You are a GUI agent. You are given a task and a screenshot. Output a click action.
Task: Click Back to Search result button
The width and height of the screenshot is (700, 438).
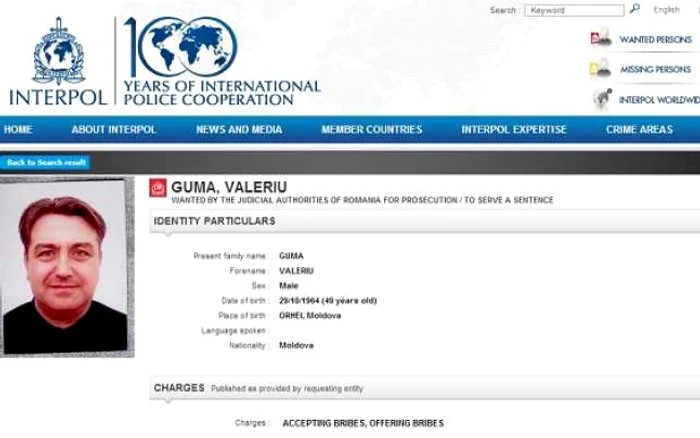point(45,163)
